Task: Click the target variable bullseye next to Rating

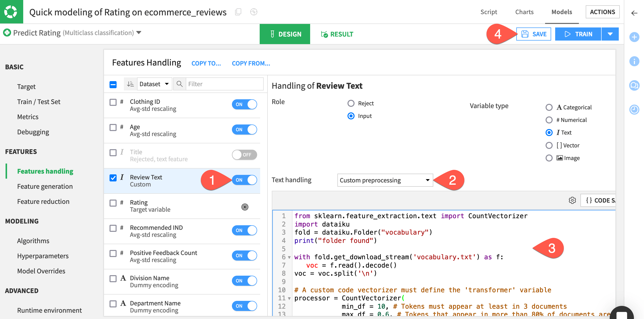Action: (x=244, y=207)
